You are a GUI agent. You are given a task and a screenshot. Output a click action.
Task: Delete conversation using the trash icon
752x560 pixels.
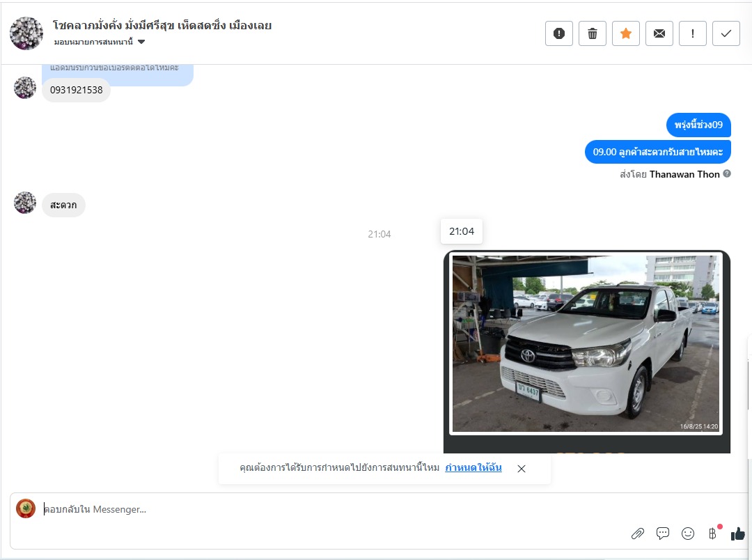coord(593,33)
